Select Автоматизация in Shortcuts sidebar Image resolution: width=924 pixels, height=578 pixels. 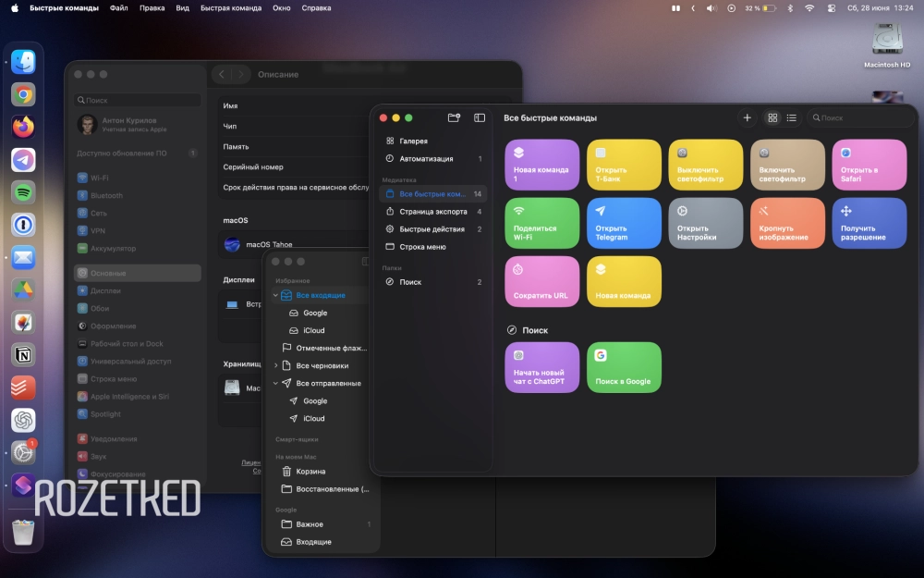433,159
